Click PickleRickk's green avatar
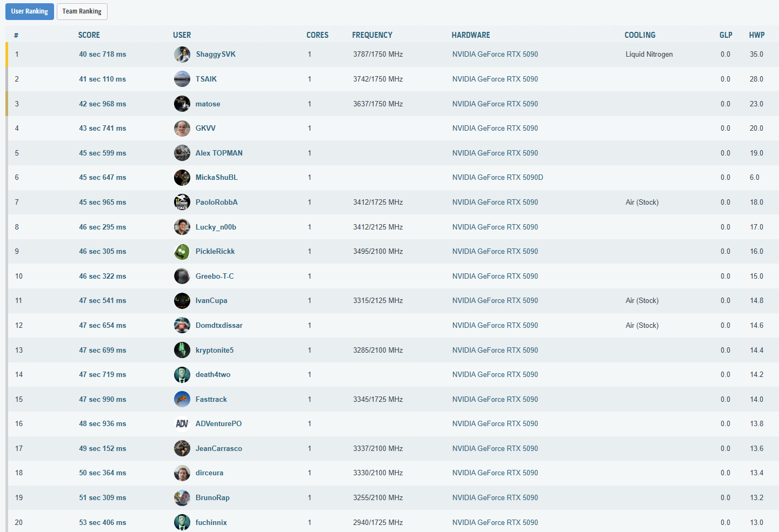 [x=182, y=252]
